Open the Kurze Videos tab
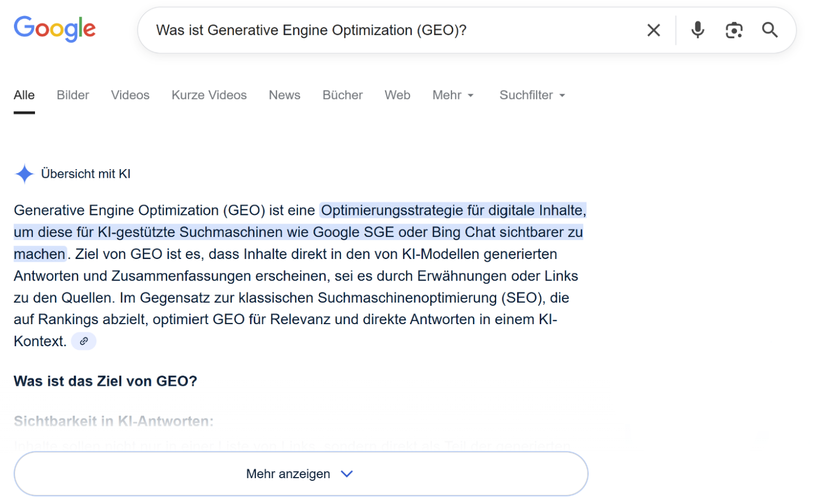Viewport: 815px width, 504px height. (209, 95)
